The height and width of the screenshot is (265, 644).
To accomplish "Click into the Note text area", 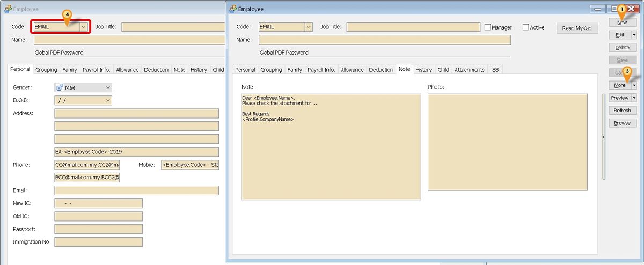I will [x=331, y=156].
